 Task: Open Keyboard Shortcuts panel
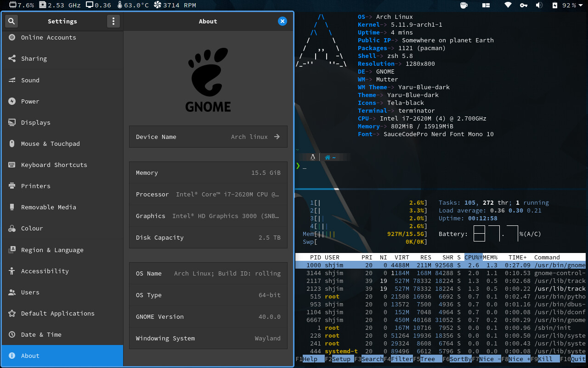(x=62, y=165)
